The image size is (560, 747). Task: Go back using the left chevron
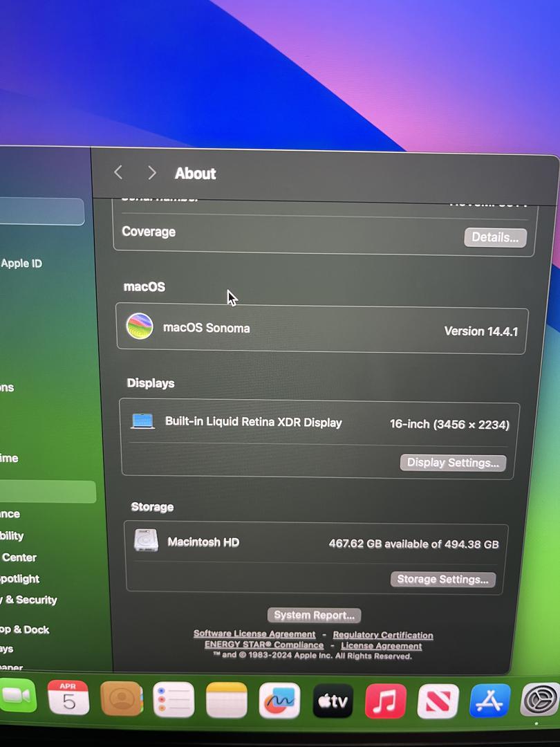coord(118,172)
